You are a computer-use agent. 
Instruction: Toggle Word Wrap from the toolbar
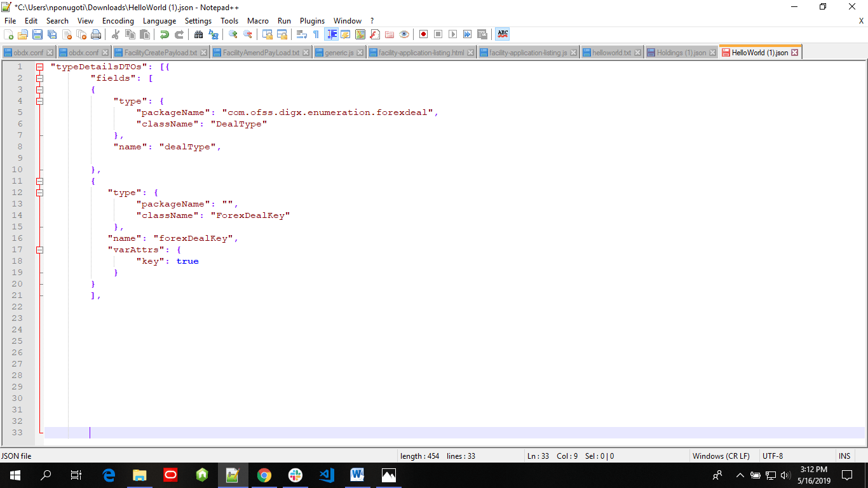(x=302, y=34)
